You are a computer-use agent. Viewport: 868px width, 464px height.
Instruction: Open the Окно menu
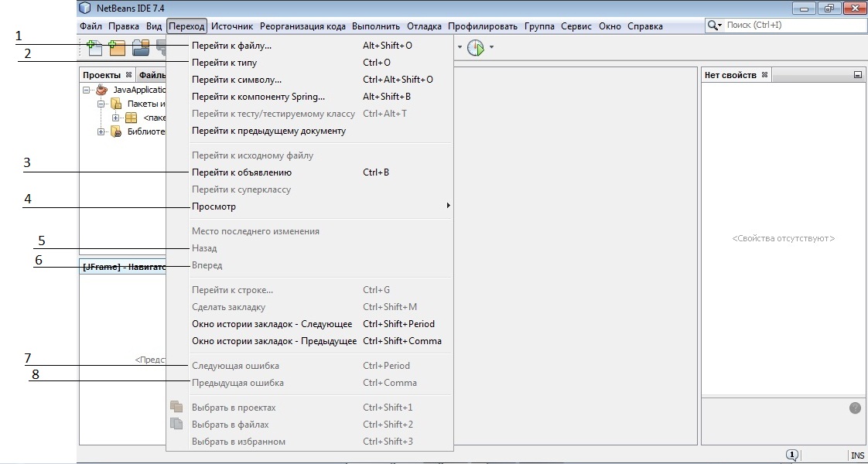[610, 26]
